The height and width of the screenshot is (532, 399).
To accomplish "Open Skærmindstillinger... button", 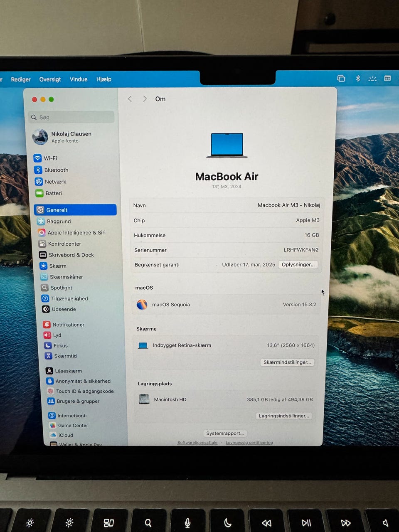I will point(287,362).
